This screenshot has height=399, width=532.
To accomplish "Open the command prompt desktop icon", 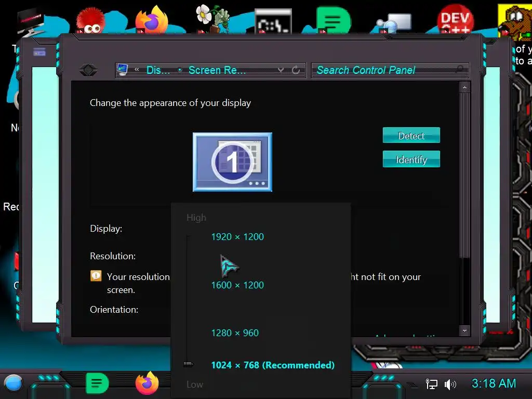I will click(273, 21).
